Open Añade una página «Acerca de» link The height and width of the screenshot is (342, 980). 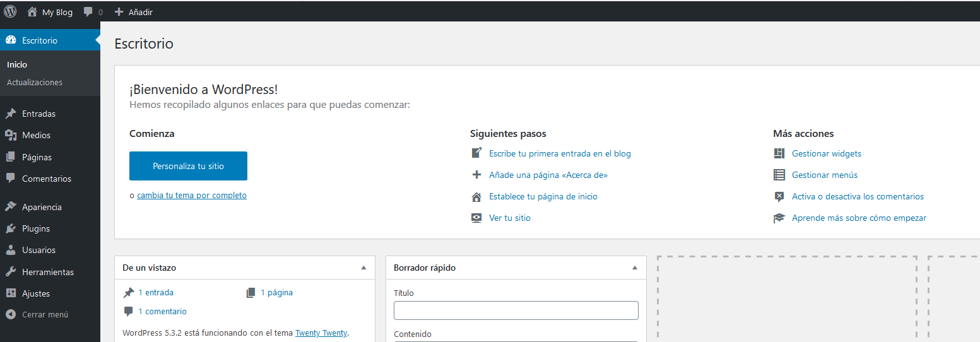tap(548, 175)
